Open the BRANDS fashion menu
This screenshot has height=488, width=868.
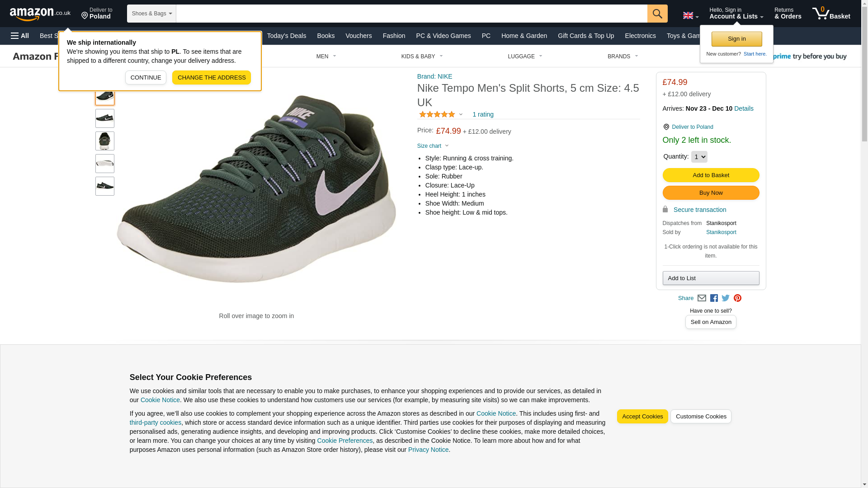click(623, 56)
